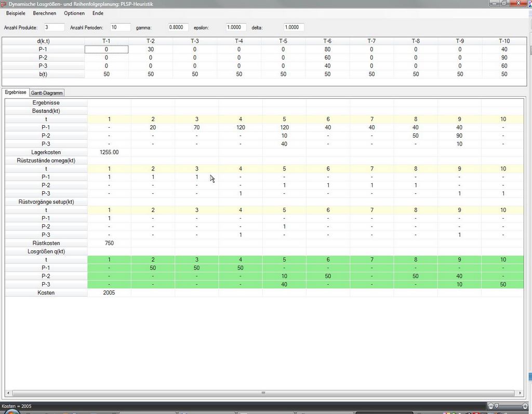
Task: Focus the epsilon value field
Action: 236,27
